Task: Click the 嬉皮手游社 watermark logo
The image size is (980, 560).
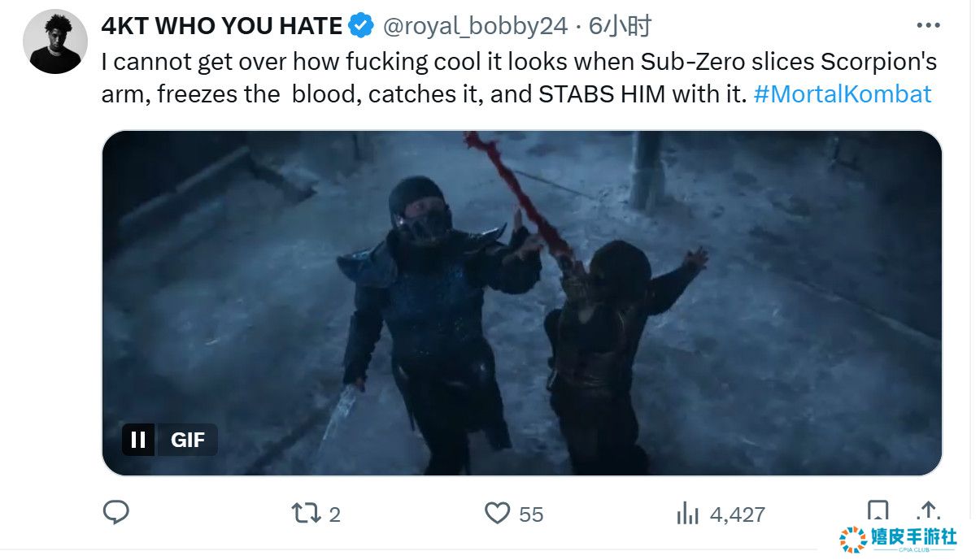Action: point(899,539)
